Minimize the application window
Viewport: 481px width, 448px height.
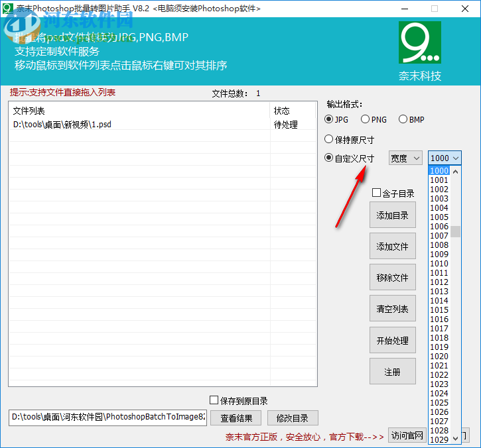click(x=405, y=9)
